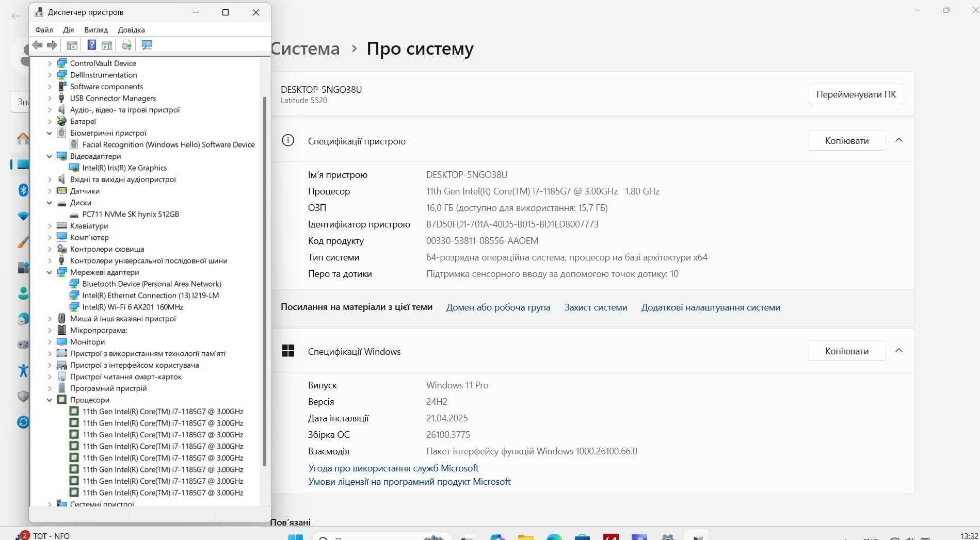This screenshot has height=540, width=980.
Task: Collapse the Диски node
Action: click(x=50, y=203)
